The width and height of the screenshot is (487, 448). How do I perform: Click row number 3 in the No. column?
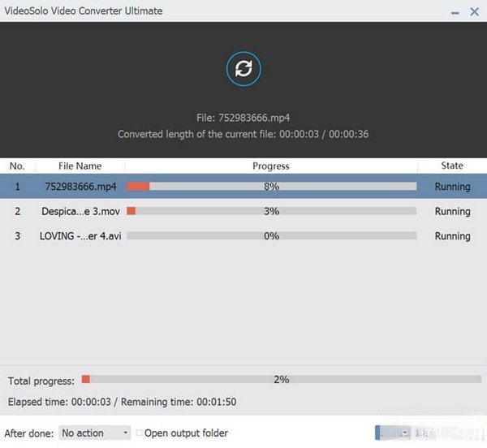coord(17,236)
